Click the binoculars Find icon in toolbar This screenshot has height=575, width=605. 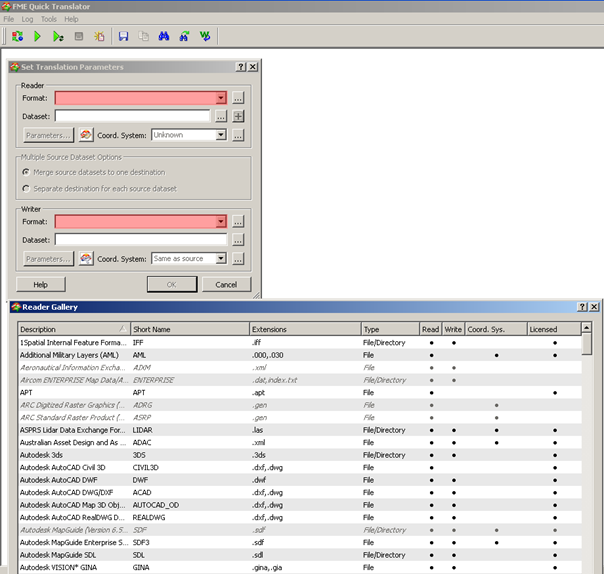tap(164, 37)
